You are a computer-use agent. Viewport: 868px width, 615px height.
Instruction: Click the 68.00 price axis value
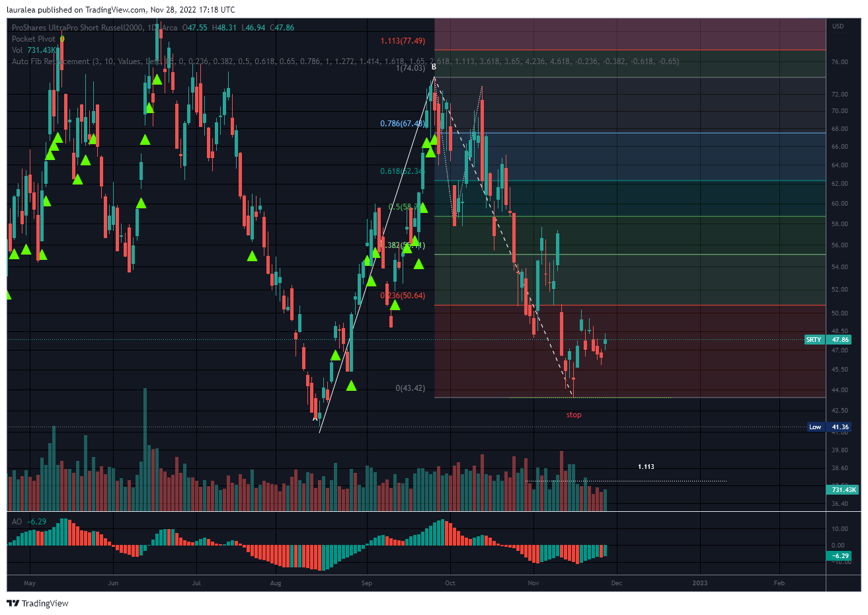(840, 129)
